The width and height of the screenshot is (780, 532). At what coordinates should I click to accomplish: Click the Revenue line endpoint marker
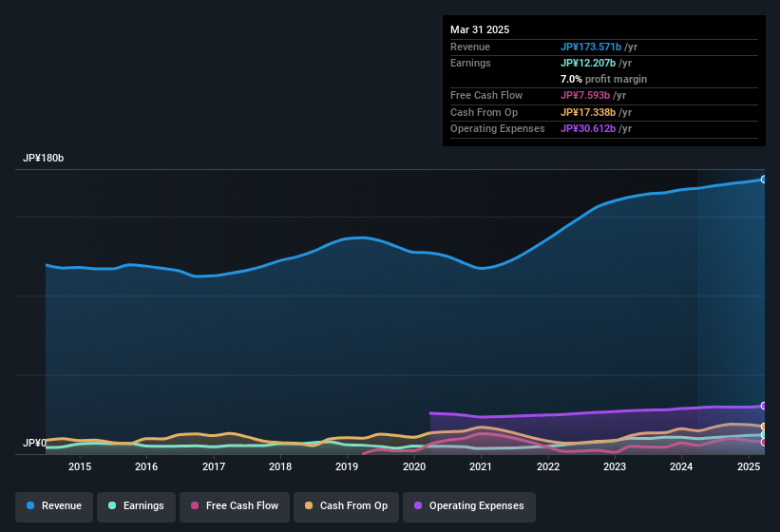point(764,180)
